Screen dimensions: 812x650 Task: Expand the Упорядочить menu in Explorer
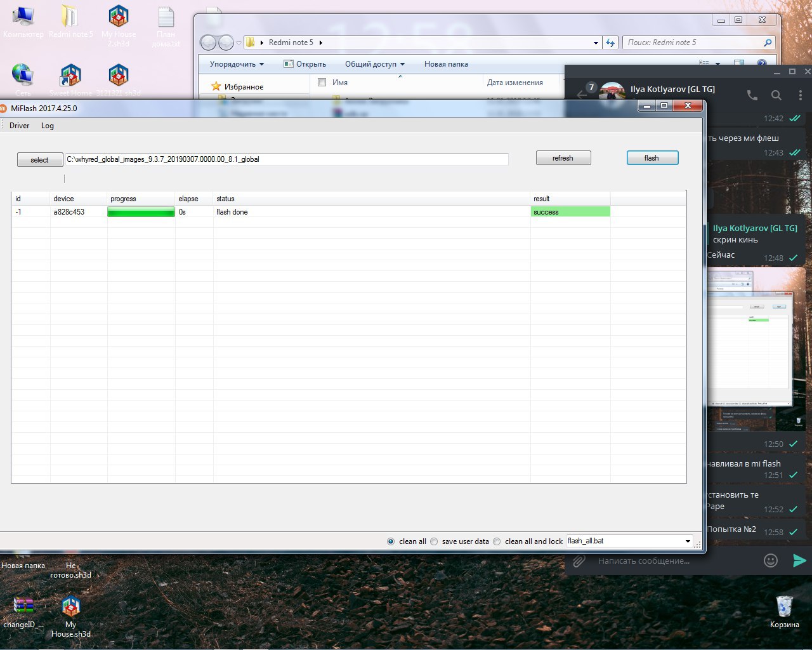pos(237,64)
